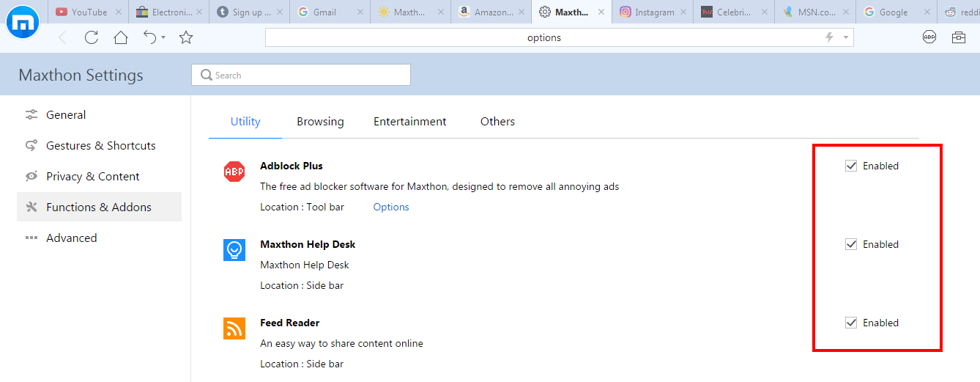Toggle Maxthon Help Desk Enabled checkbox
The image size is (980, 382).
pyautogui.click(x=851, y=244)
